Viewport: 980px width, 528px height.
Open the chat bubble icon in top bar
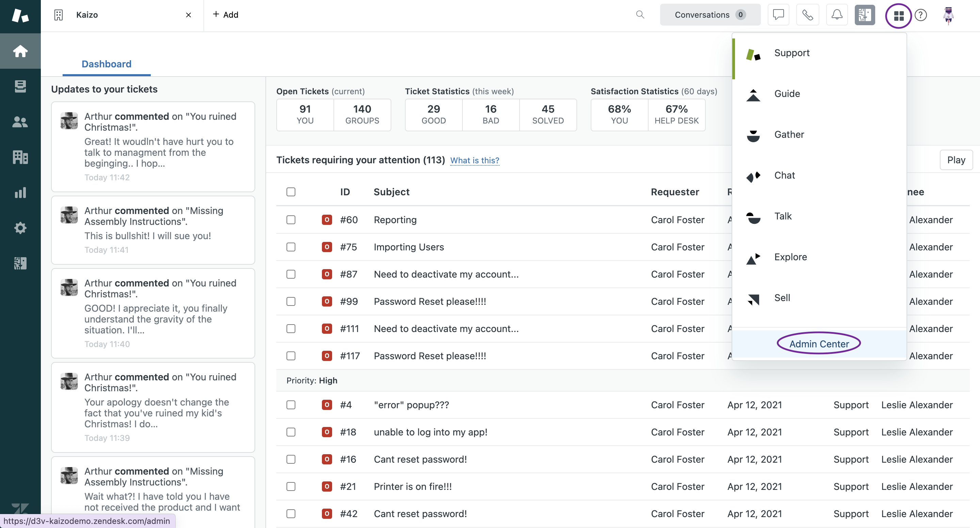(778, 15)
